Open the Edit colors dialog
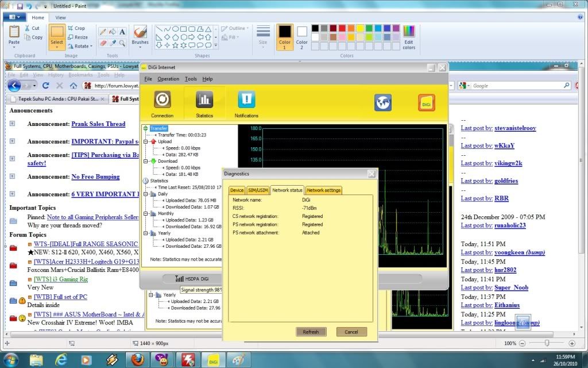Image resolution: width=588 pixels, height=368 pixels. point(408,37)
